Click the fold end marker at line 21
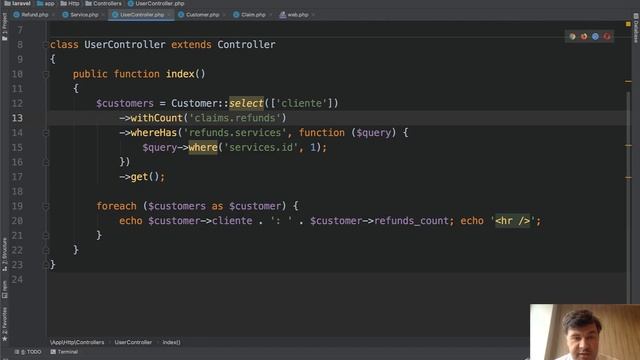The width and height of the screenshot is (640, 360). (x=46, y=236)
